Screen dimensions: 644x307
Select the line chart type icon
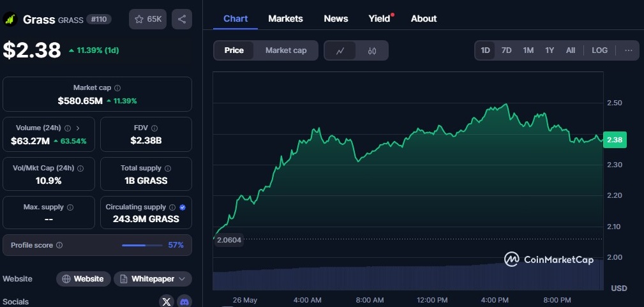[340, 51]
